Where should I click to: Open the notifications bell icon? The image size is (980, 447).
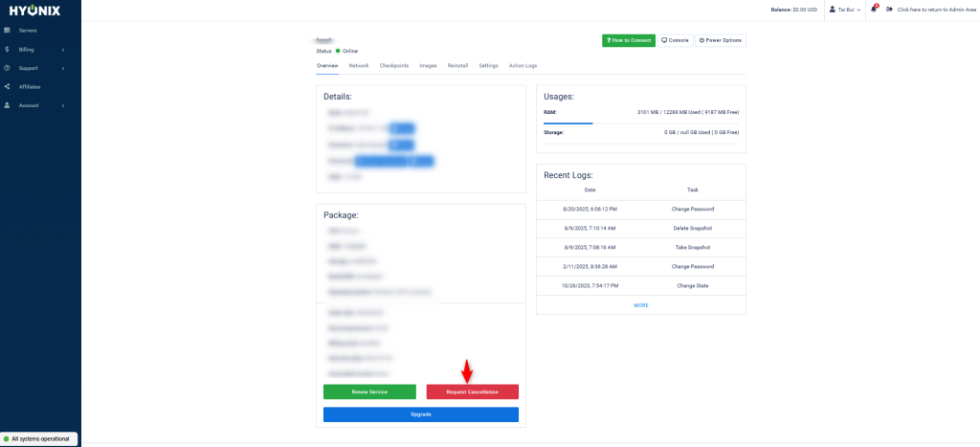tap(873, 10)
